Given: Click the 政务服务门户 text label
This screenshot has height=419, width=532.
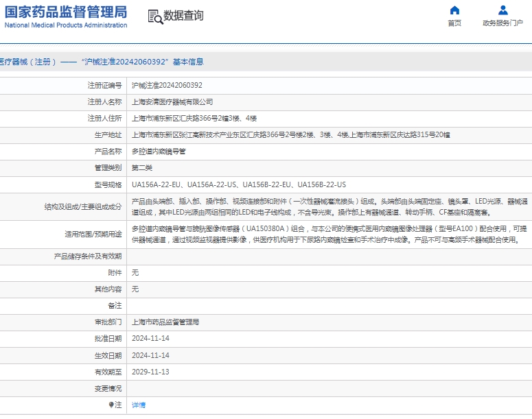Looking at the screenshot, I should point(502,23).
